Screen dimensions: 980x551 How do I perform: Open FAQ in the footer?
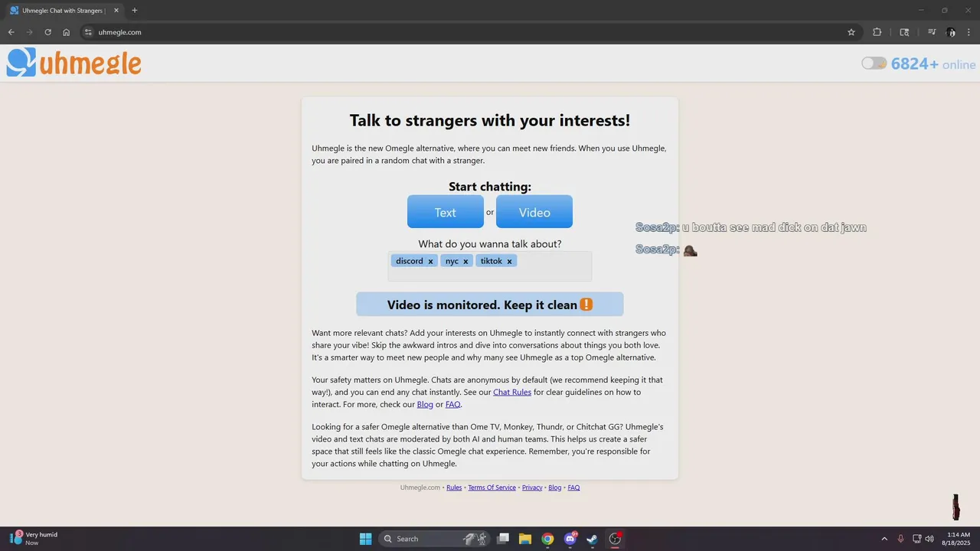tap(573, 487)
